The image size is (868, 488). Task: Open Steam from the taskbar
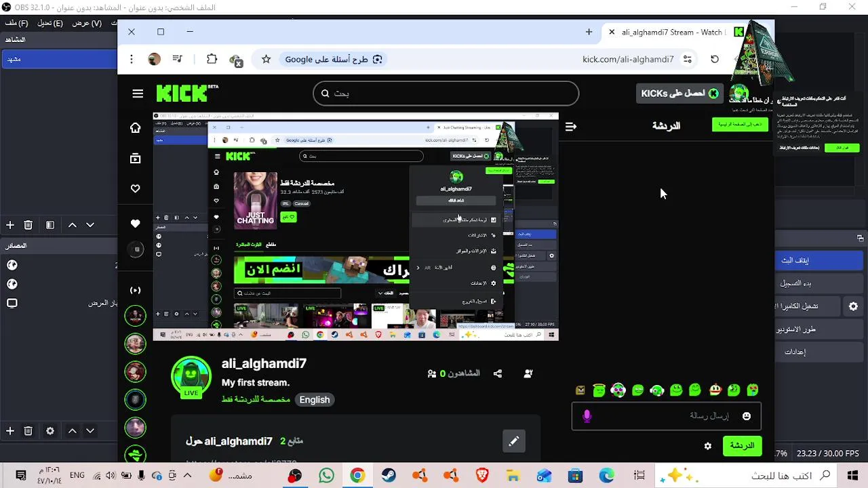[x=388, y=476]
